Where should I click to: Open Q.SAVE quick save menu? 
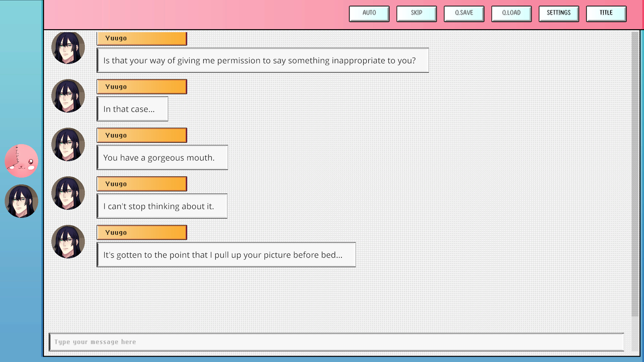point(464,13)
